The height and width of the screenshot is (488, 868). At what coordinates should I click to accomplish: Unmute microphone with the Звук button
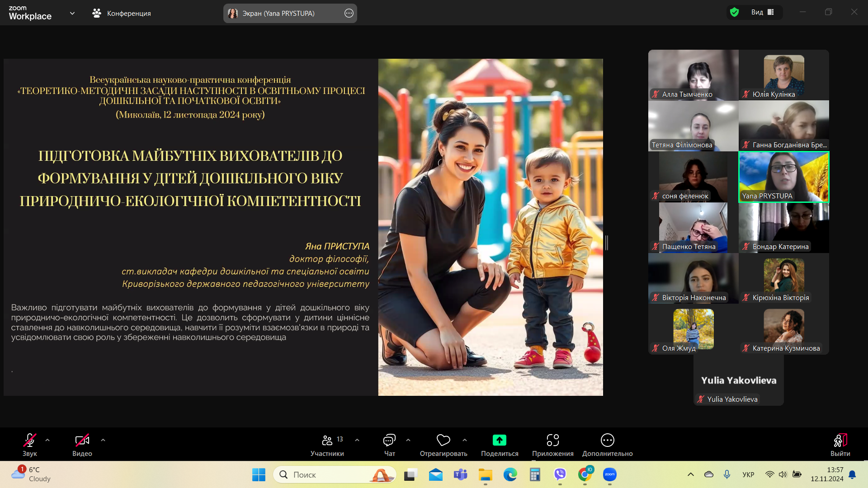click(x=30, y=445)
